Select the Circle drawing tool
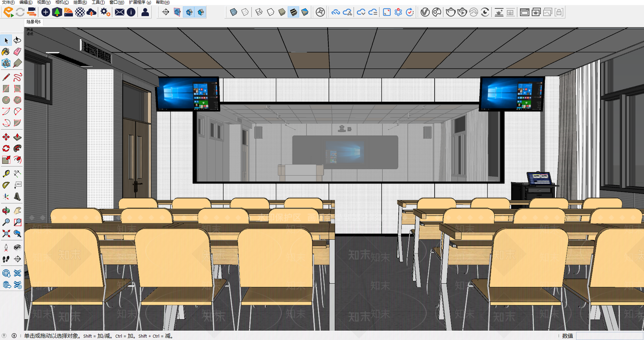The image size is (644, 340). point(6,100)
